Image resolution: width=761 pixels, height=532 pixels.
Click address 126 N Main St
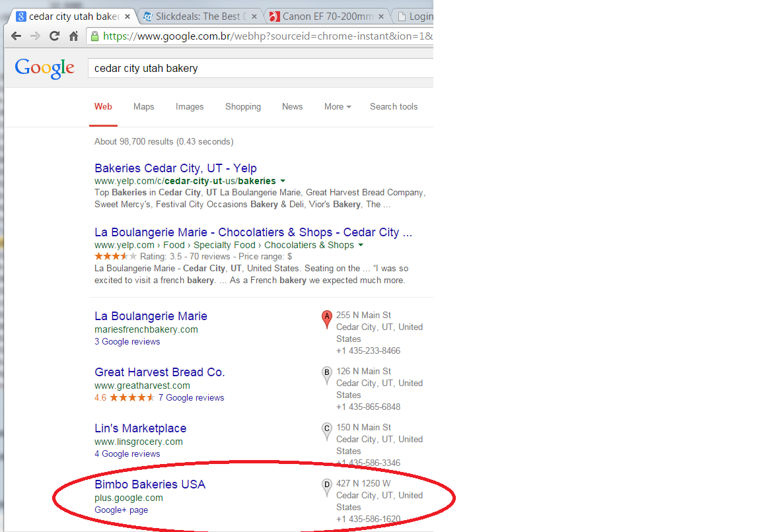[x=363, y=372]
